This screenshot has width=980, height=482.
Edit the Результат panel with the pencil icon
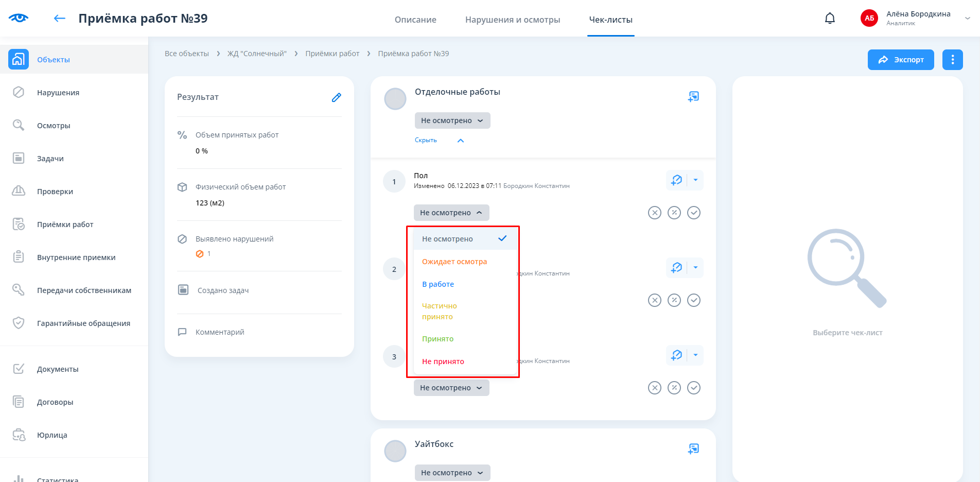336,97
